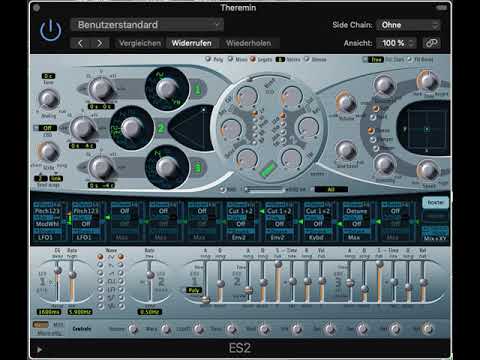Click the effect Intensity knob
Screen dimensions: 480x360
tap(385, 165)
